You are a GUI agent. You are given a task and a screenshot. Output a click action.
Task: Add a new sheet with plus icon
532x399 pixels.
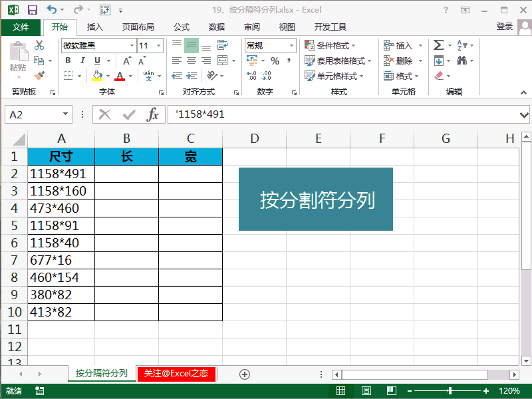[245, 374]
